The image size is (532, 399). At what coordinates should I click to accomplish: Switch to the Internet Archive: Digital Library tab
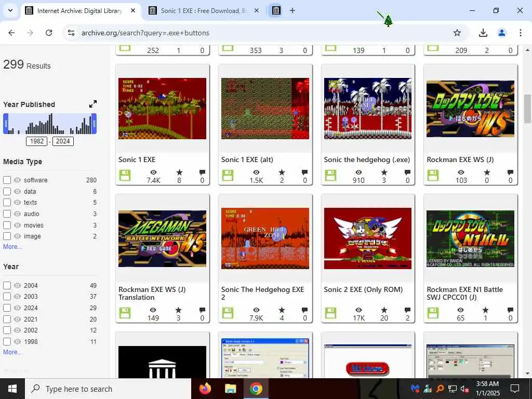coord(79,10)
